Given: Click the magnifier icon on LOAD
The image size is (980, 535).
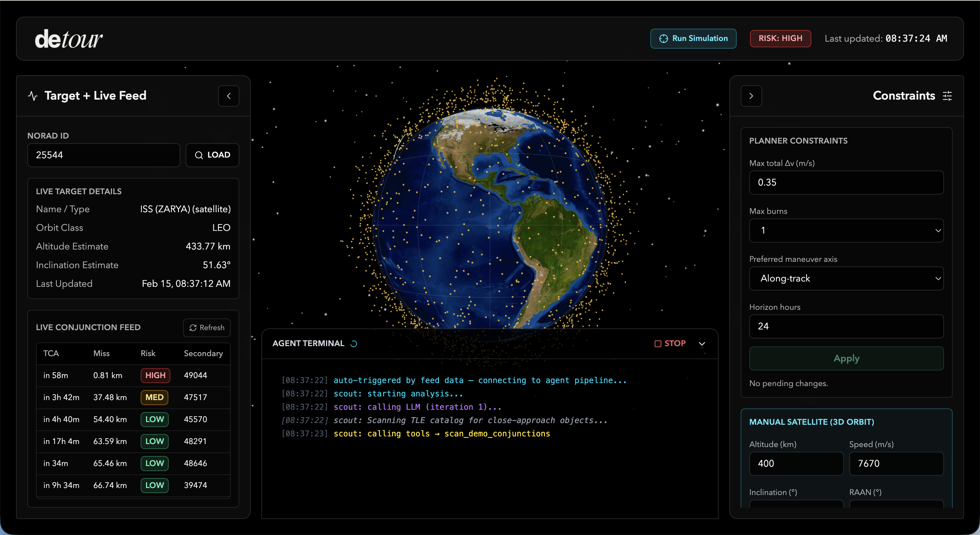Looking at the screenshot, I should tap(199, 155).
